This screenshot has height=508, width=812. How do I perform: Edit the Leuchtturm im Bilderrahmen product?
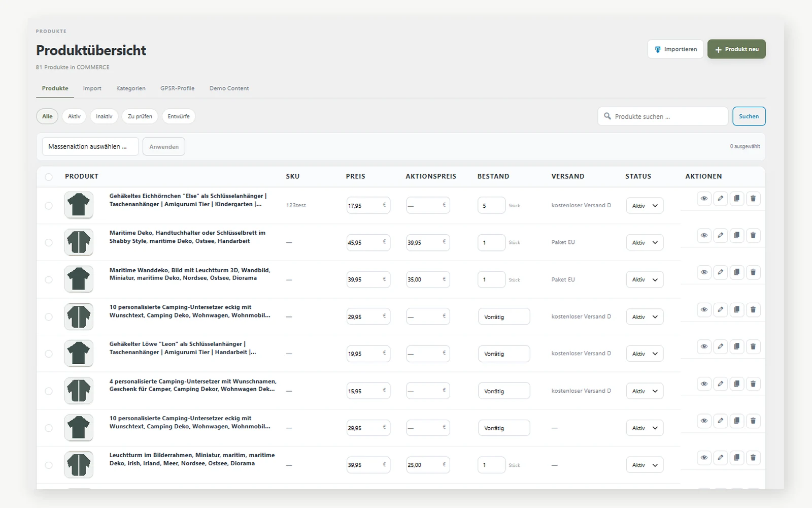point(720,458)
